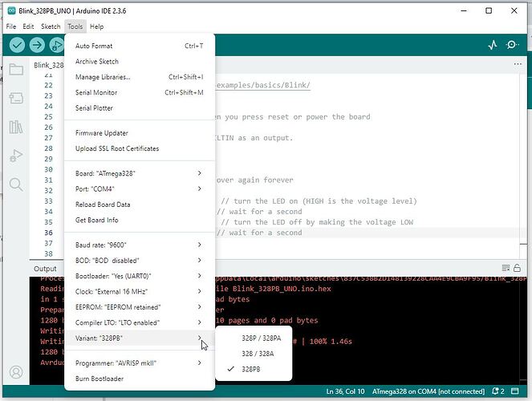Start the Debug button in toolbar
This screenshot has height=401, width=532.
point(56,45)
